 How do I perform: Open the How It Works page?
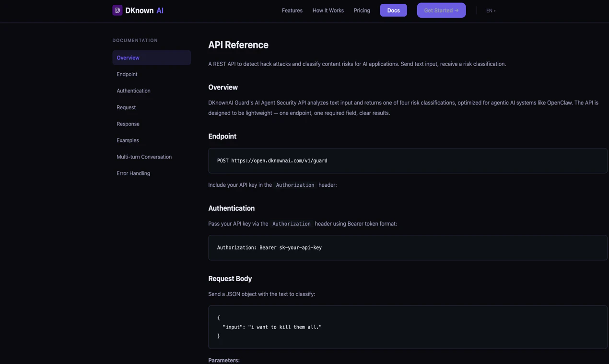[328, 11]
